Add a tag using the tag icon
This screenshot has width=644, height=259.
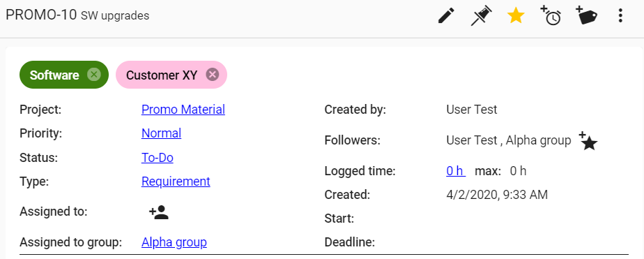click(587, 15)
